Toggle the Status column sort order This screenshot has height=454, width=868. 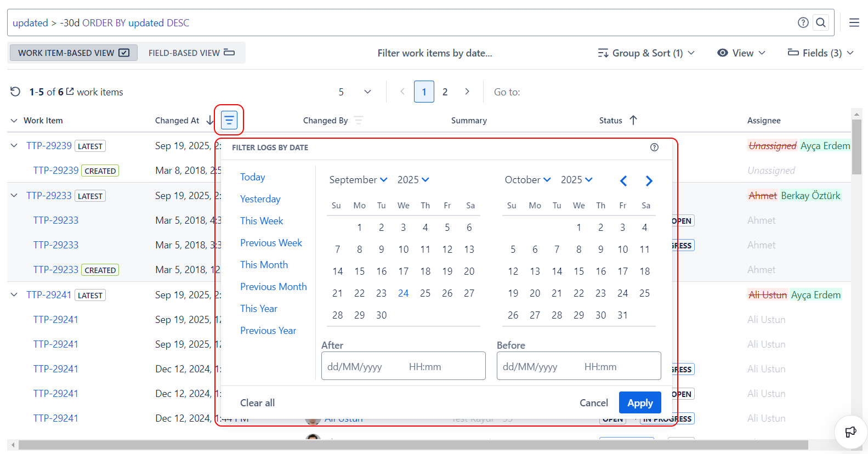[633, 120]
